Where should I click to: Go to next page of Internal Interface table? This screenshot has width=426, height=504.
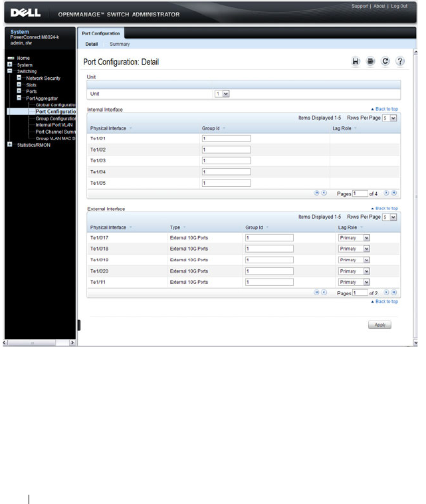[387, 193]
